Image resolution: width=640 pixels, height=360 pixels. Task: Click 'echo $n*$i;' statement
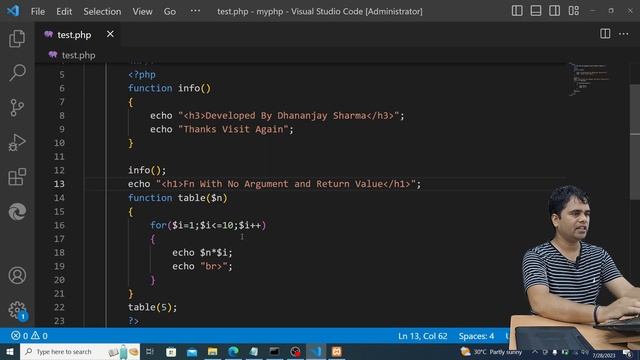click(x=202, y=253)
